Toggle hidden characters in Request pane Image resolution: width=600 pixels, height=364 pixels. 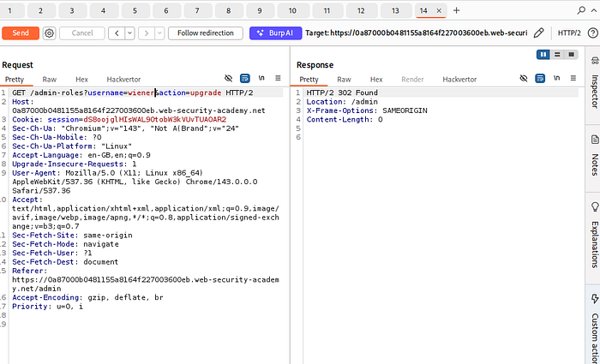[229, 79]
